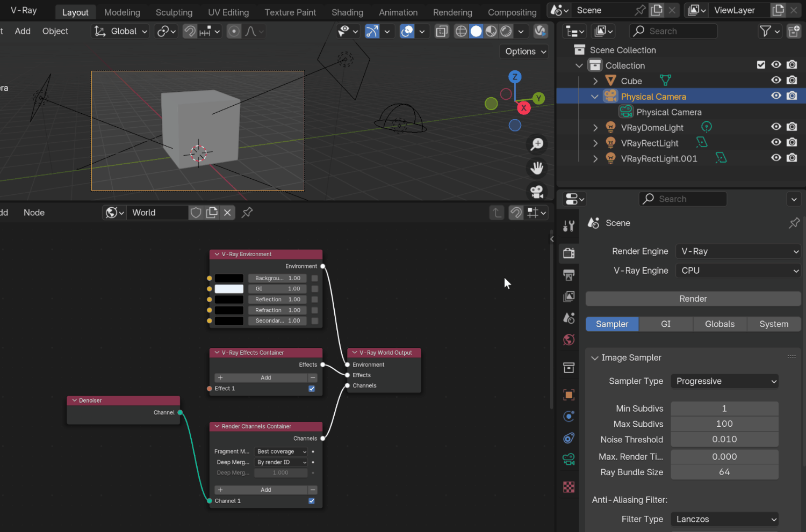Open the Object properties orange square icon
This screenshot has width=806, height=532.
[x=568, y=395]
